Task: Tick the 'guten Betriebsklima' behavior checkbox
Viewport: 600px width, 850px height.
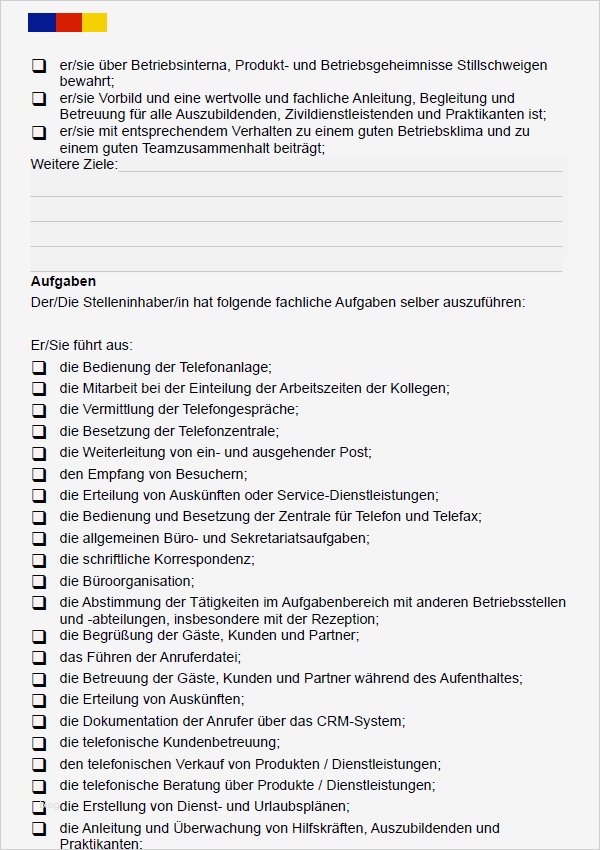Action: click(39, 132)
